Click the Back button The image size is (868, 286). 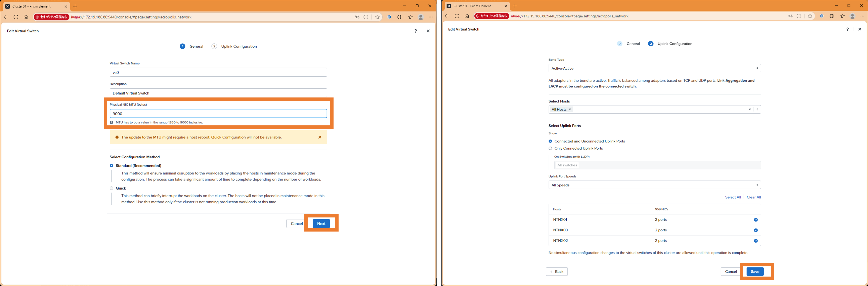557,272
